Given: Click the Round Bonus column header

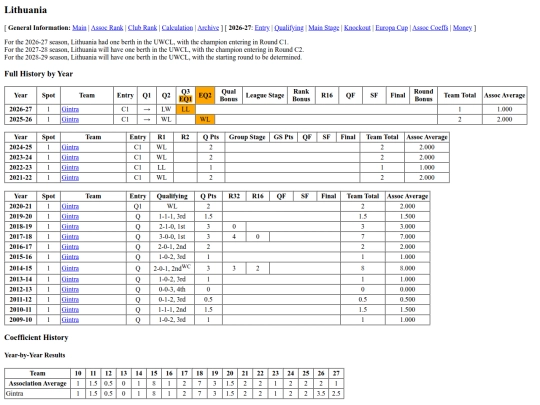Looking at the screenshot, I should coord(423,95).
